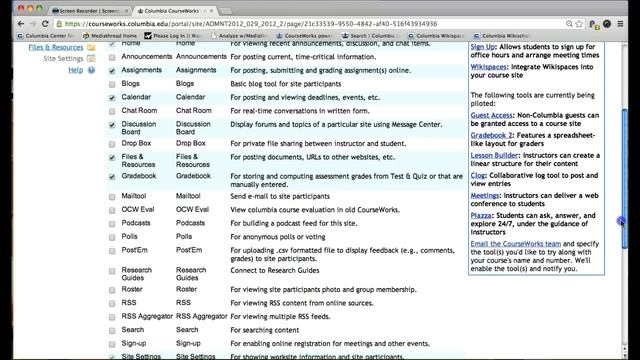Screen dimensions: 640x360
Task: Enable the OCW Eval checkbox
Action: pos(112,210)
